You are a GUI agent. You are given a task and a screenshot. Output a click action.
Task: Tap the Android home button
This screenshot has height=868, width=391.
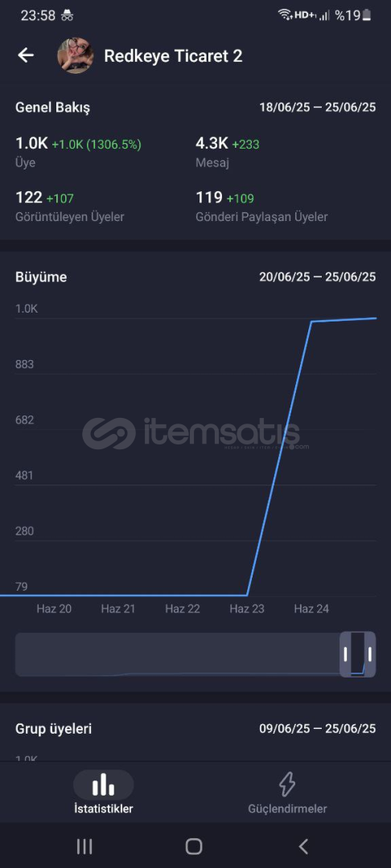194,845
